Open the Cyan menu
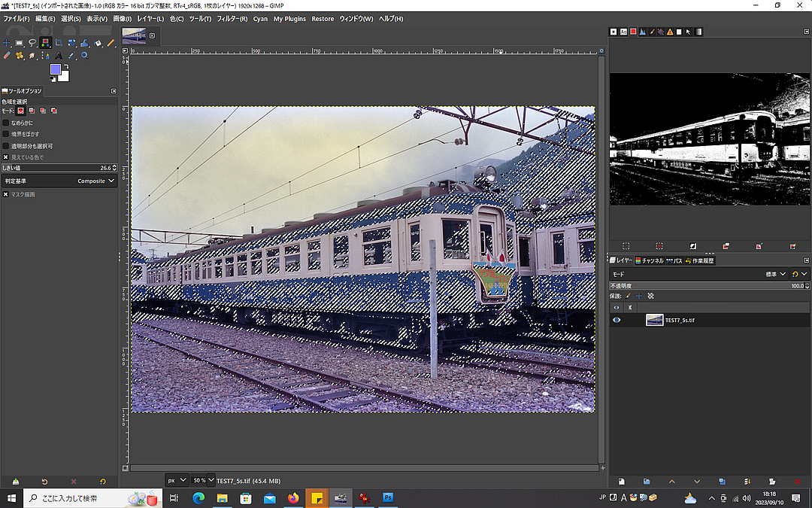This screenshot has height=508, width=812. point(260,19)
